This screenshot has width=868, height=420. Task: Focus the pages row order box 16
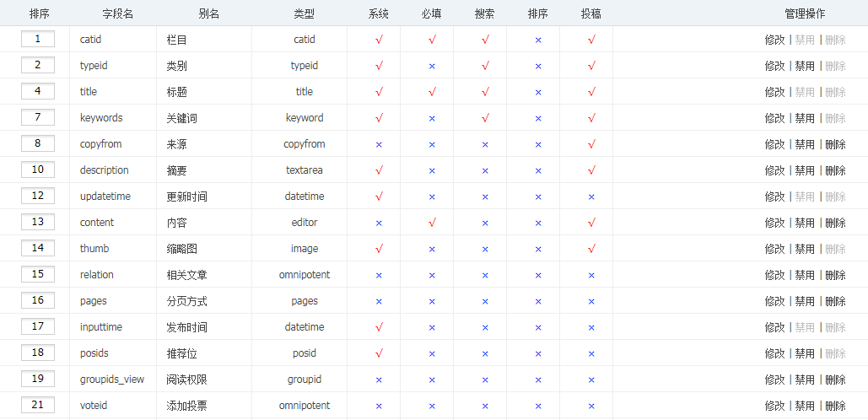(x=38, y=300)
